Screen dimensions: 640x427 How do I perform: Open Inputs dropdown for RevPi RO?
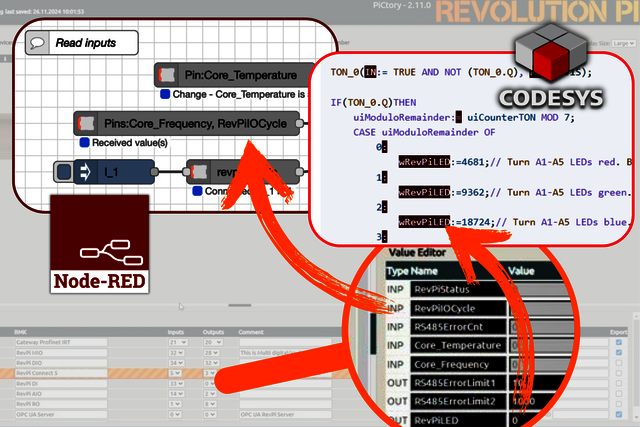click(x=175, y=404)
